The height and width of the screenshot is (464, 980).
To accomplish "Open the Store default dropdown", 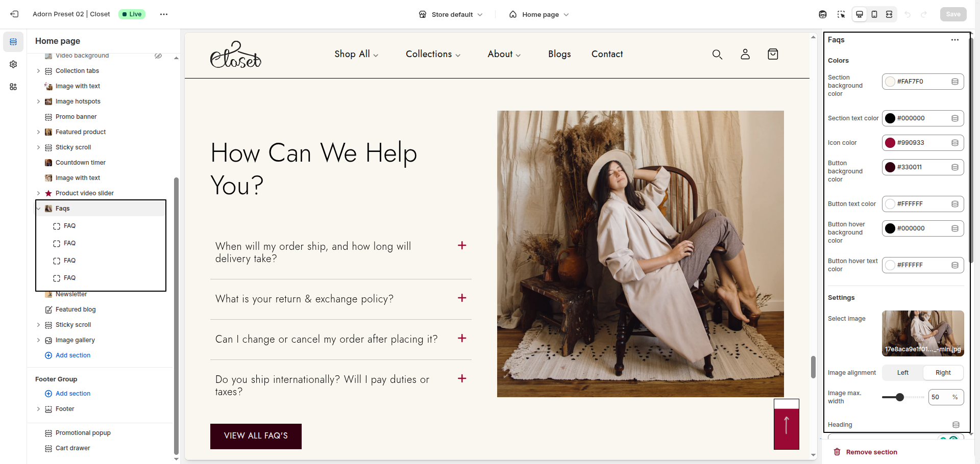I will tap(451, 14).
